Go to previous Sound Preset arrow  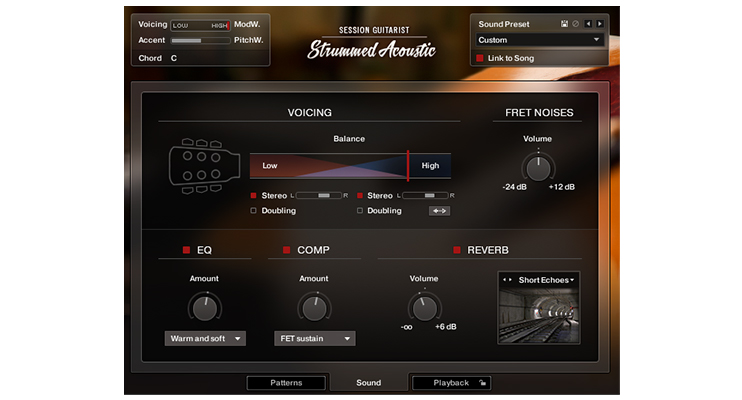tap(588, 24)
